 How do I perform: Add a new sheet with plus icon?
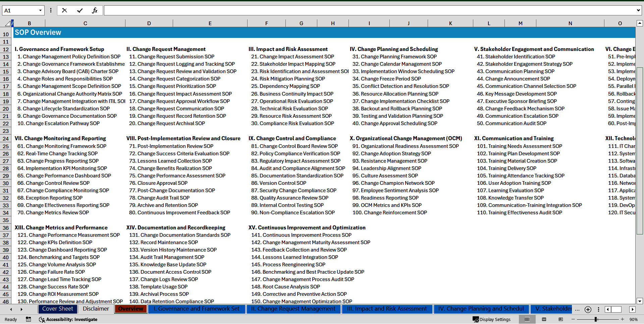click(x=588, y=309)
